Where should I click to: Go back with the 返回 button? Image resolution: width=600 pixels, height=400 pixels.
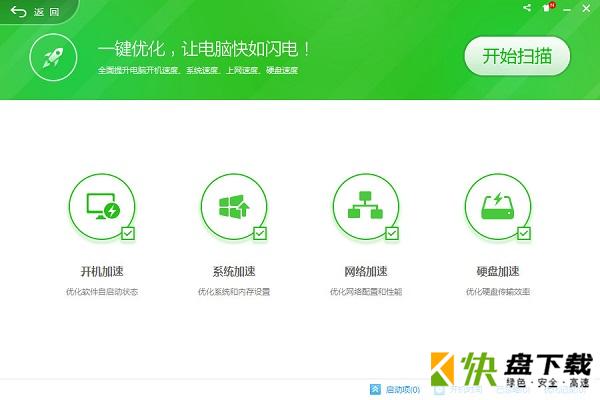click(35, 12)
